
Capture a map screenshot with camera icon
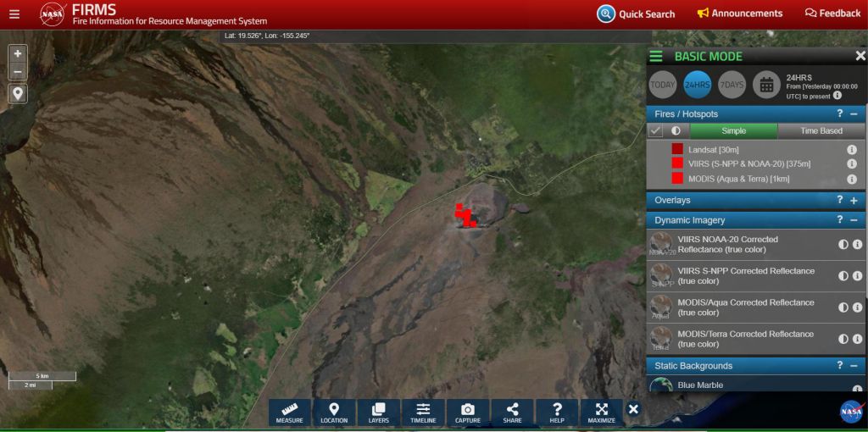pos(467,413)
